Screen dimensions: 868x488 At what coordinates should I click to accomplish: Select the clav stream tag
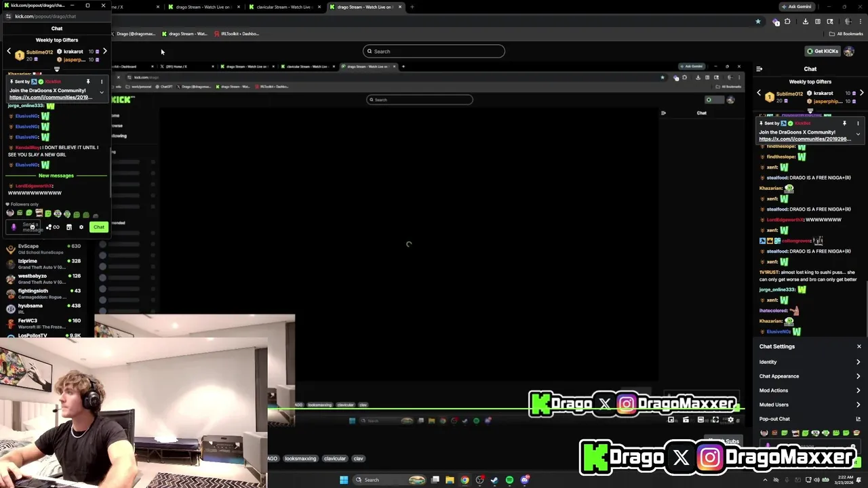coord(359,458)
